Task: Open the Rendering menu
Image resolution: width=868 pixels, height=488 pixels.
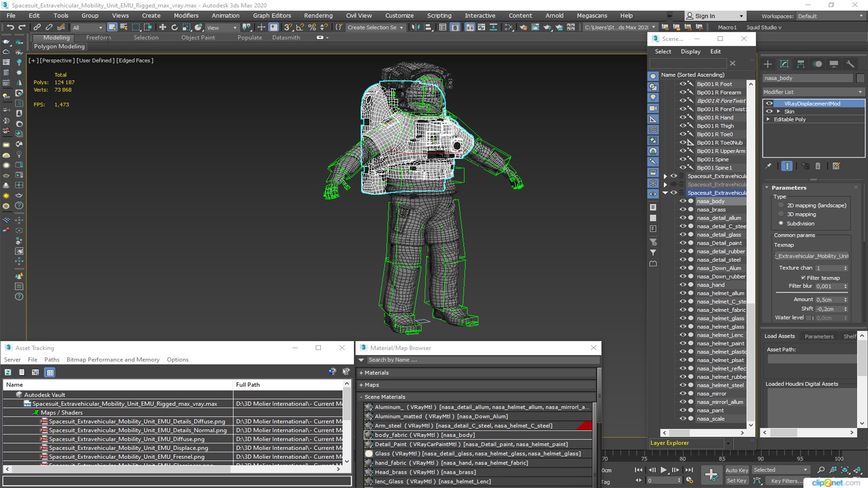Action: (x=318, y=15)
